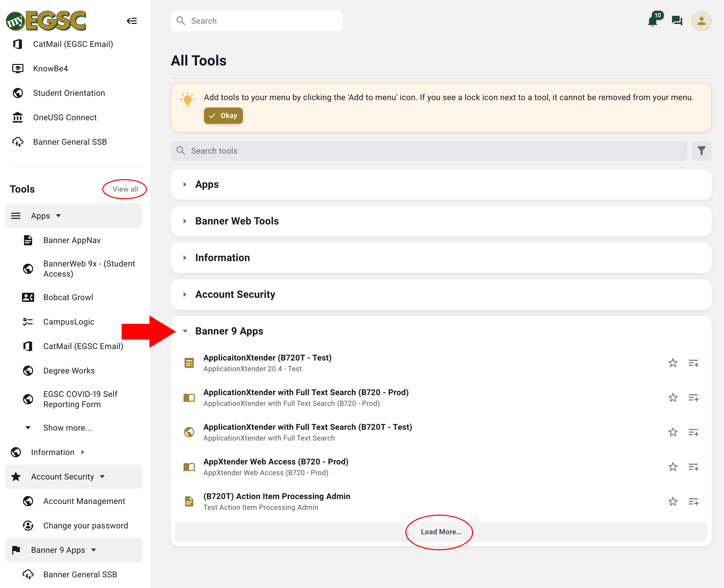Click the filter icon beside Search tools
Viewport: 724px width, 588px height.
(701, 151)
